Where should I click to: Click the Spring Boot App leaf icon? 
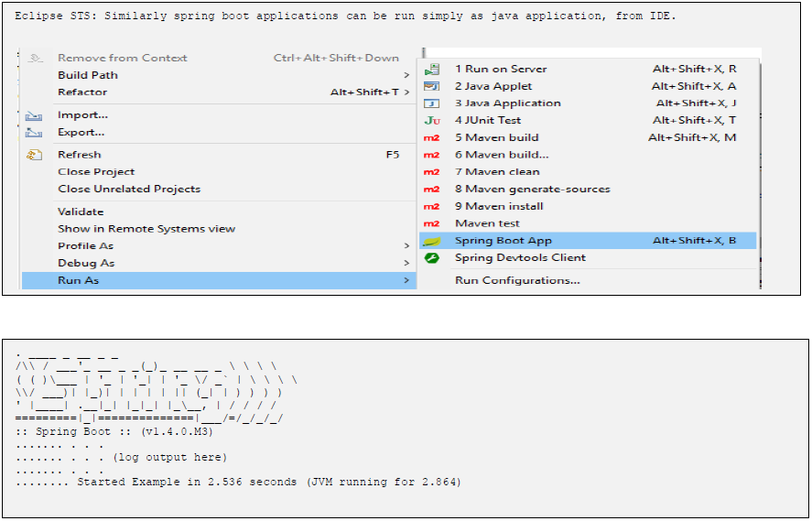pyautogui.click(x=432, y=241)
